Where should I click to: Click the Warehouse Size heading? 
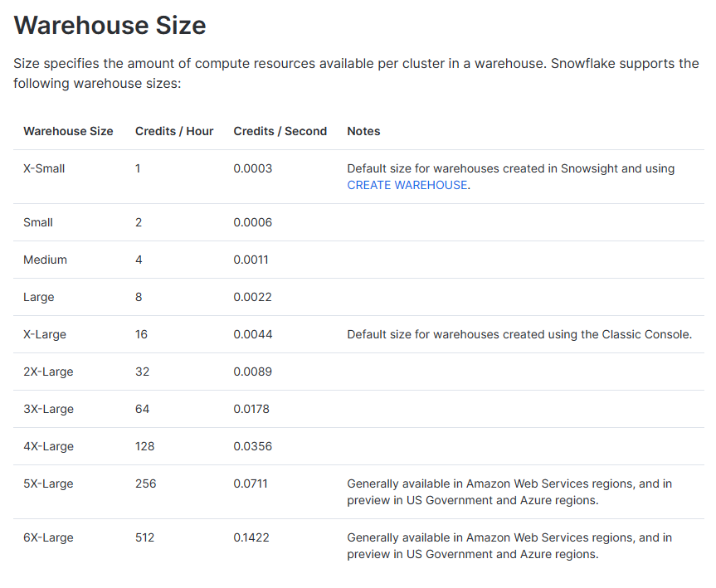109,25
